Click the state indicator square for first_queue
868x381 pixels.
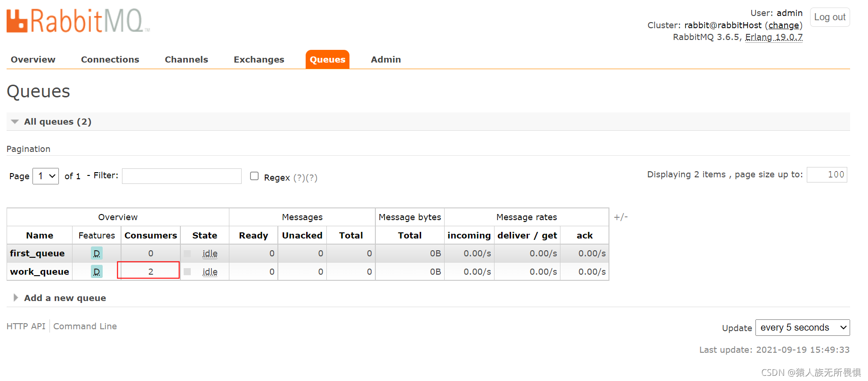(187, 254)
